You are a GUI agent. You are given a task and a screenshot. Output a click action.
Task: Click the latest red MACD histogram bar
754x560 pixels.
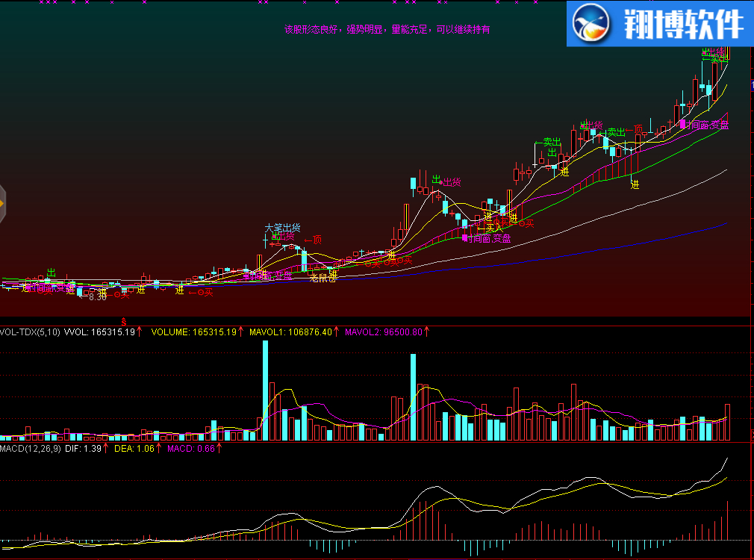pyautogui.click(x=728, y=520)
